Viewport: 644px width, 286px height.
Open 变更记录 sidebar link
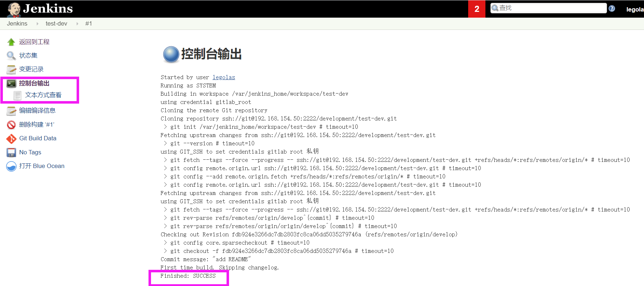coord(31,69)
